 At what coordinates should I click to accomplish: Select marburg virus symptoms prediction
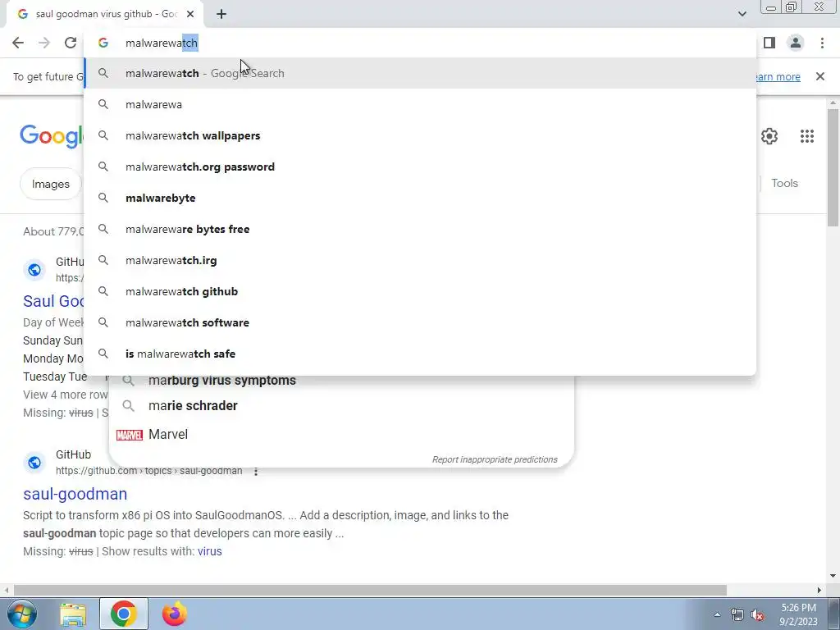coord(341,381)
